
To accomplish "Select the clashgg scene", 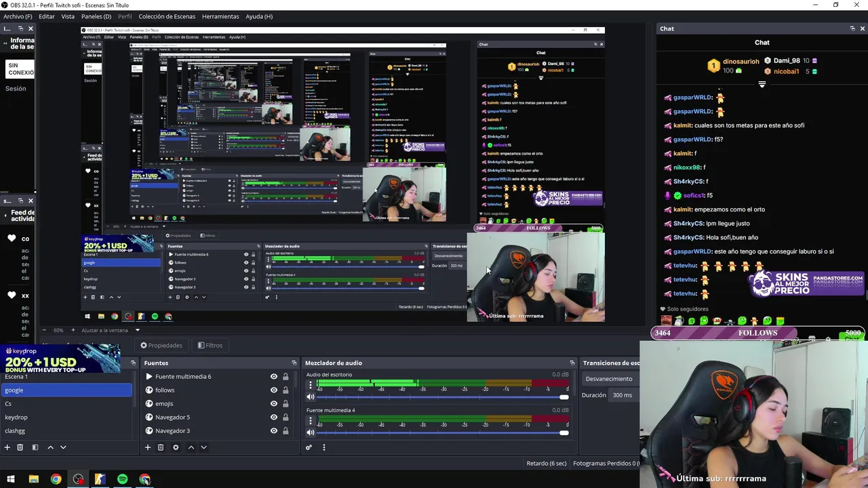I will point(66,431).
